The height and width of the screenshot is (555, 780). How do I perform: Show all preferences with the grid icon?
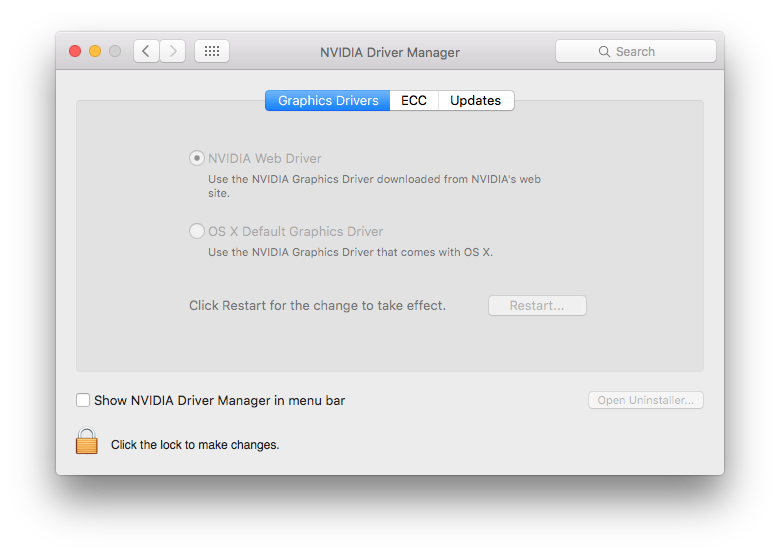[212, 51]
